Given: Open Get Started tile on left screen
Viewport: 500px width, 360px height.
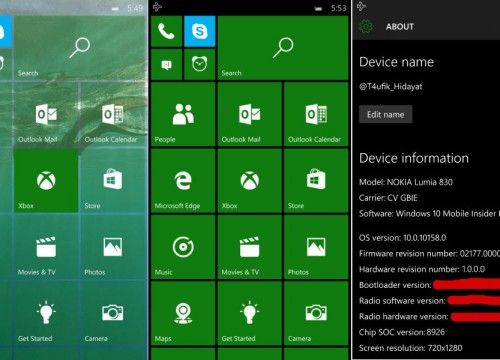Looking at the screenshot, I should click(x=46, y=313).
